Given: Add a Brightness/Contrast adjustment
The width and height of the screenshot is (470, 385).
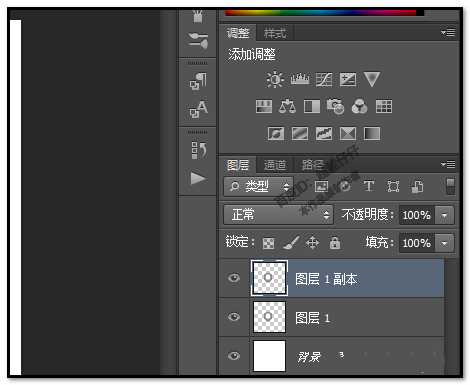Looking at the screenshot, I should [x=275, y=79].
